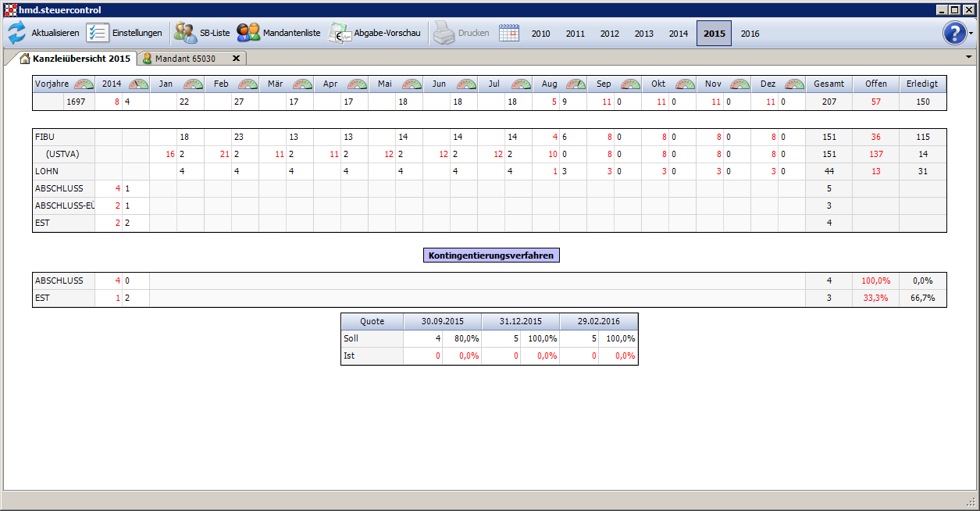The width and height of the screenshot is (980, 511).
Task: Click the gauge icon next to Vorjahre
Action: (x=84, y=84)
